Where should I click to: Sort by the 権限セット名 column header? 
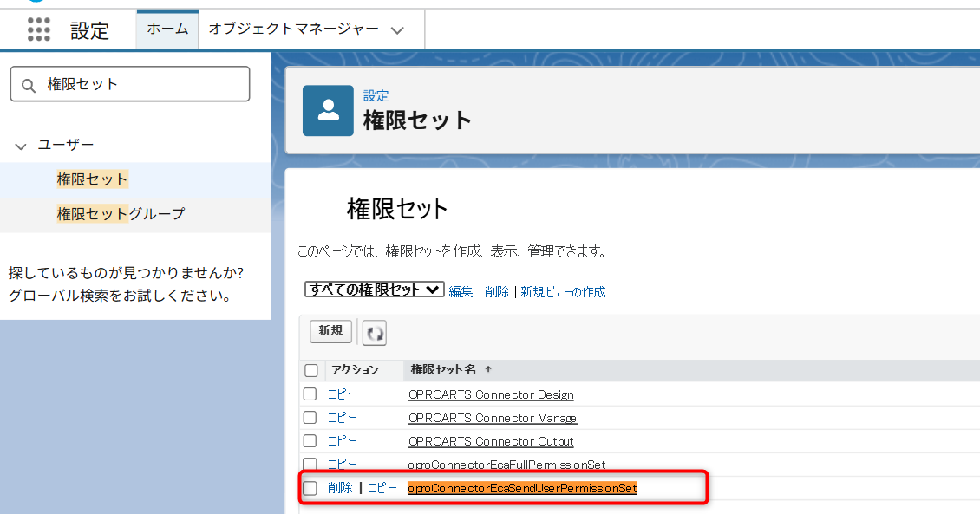(x=443, y=370)
